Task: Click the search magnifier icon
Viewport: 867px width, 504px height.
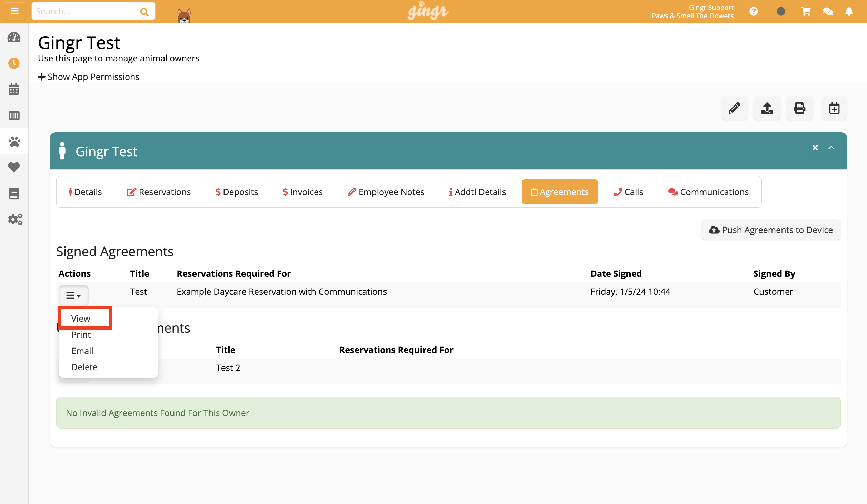Action: [x=144, y=12]
